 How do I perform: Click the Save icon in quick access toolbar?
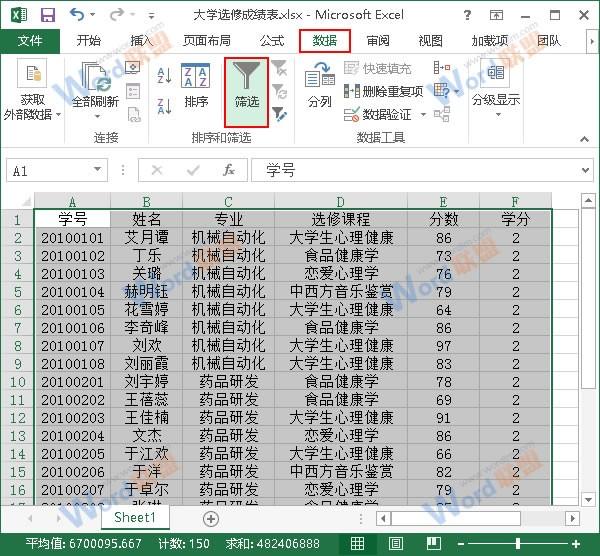(x=48, y=15)
